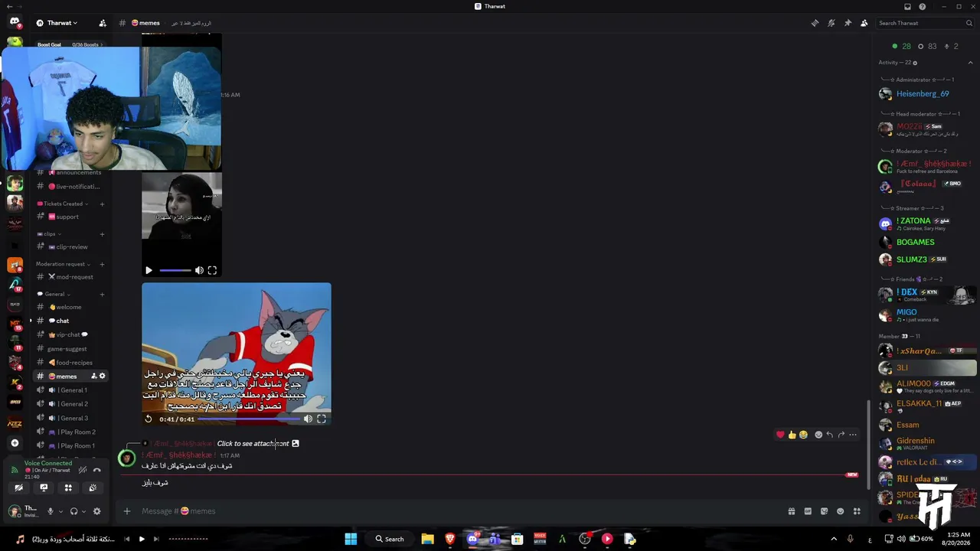The image size is (980, 551).
Task: Collapse the Tickets Created category
Action: [x=63, y=204]
